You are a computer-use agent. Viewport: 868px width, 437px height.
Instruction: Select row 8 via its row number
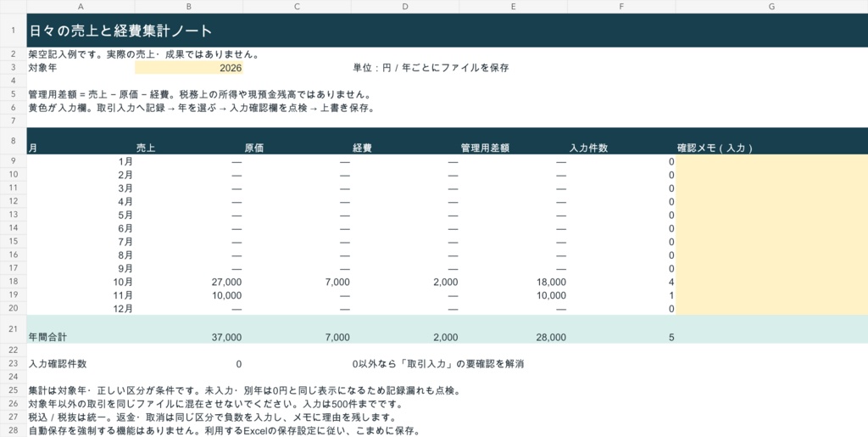14,141
